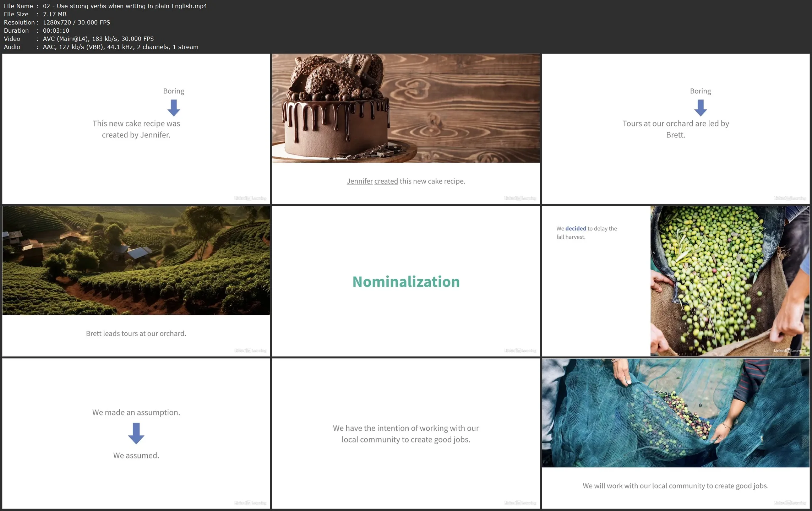Click blue arrow below 'We made an assumption'

(x=136, y=433)
